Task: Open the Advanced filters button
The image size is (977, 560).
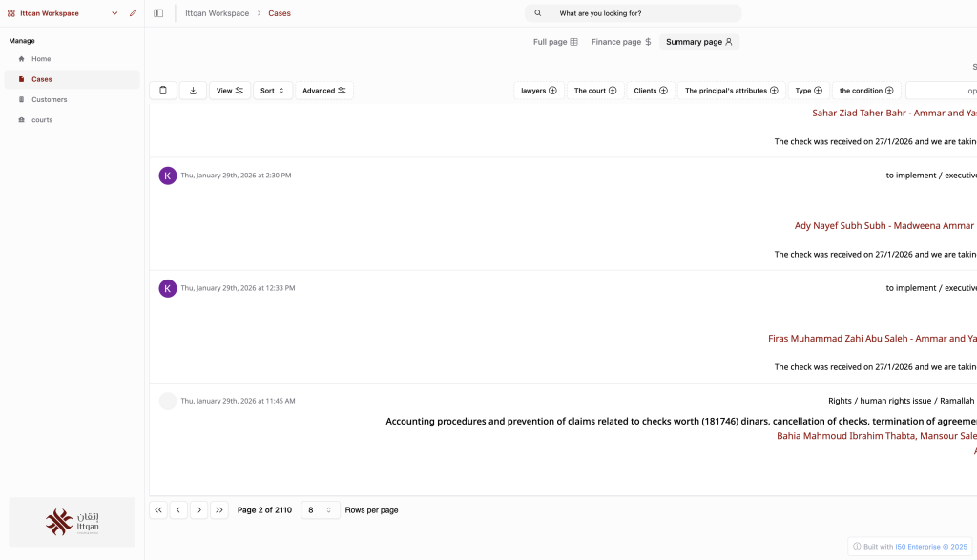Action: click(324, 91)
